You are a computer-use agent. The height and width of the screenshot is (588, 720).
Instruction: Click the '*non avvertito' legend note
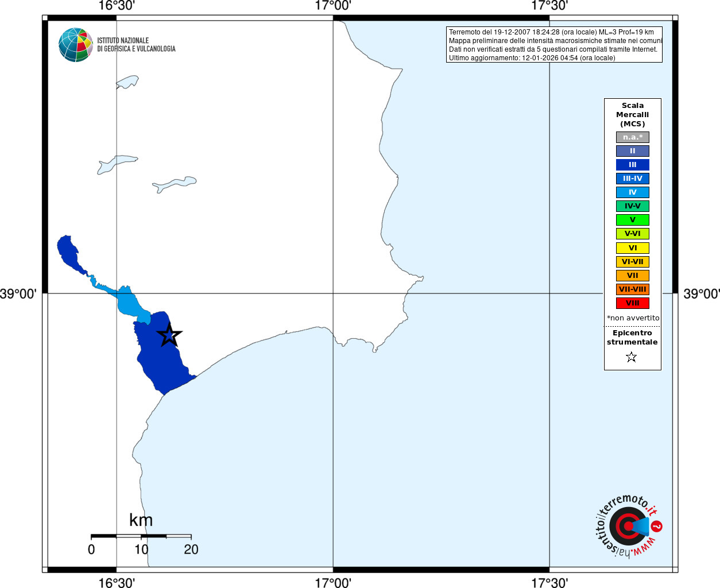tap(633, 318)
